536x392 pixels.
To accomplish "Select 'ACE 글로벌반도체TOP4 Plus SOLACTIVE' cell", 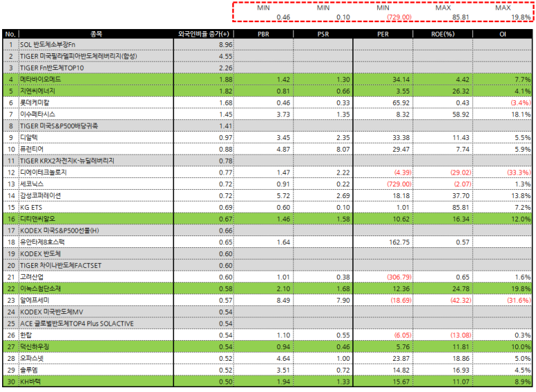I will click(x=96, y=323).
